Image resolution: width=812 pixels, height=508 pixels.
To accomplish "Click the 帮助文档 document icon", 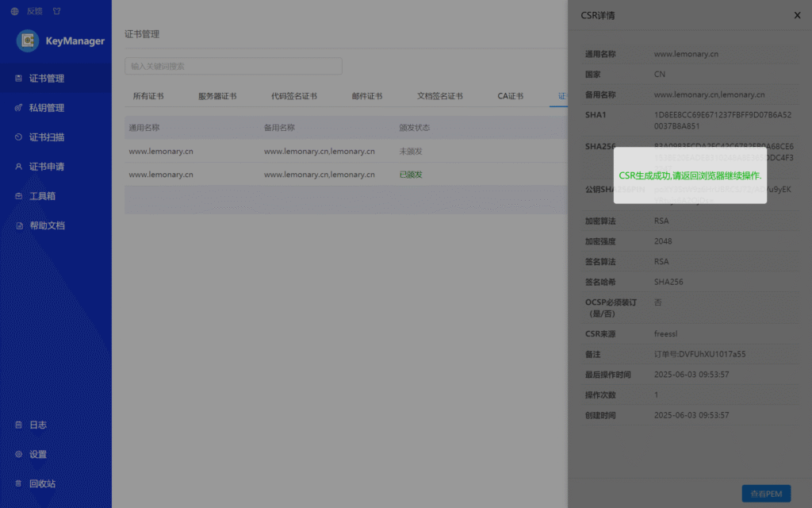I will 18,225.
